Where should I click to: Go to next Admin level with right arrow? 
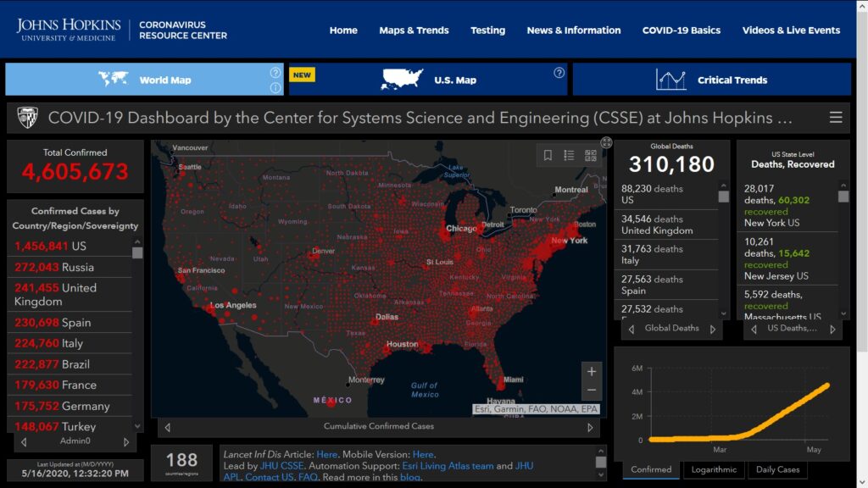[126, 442]
